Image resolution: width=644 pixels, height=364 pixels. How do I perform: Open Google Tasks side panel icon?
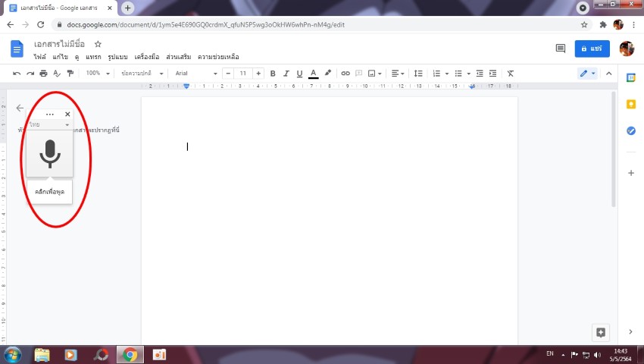pos(631,130)
